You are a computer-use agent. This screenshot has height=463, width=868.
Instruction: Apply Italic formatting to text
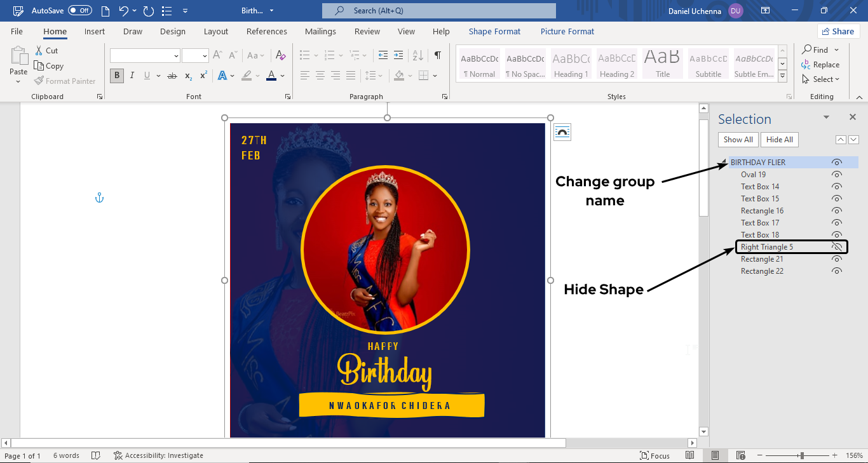point(132,76)
